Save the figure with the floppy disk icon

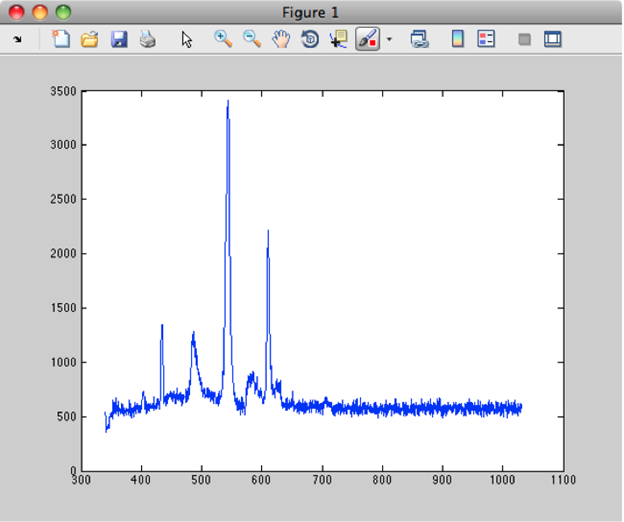[119, 39]
